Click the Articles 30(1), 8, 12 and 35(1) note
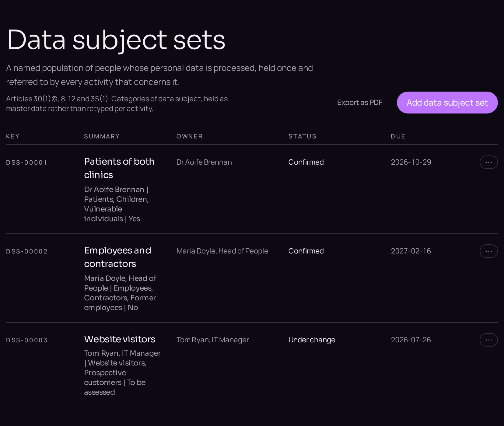The image size is (504, 426). point(117,104)
